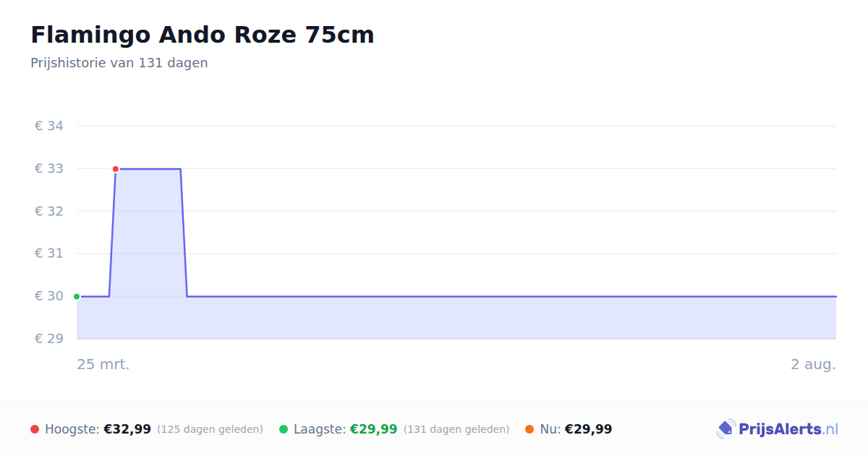868x456 pixels.
Task: Select the Laagste €29,99 price value
Action: (x=374, y=429)
